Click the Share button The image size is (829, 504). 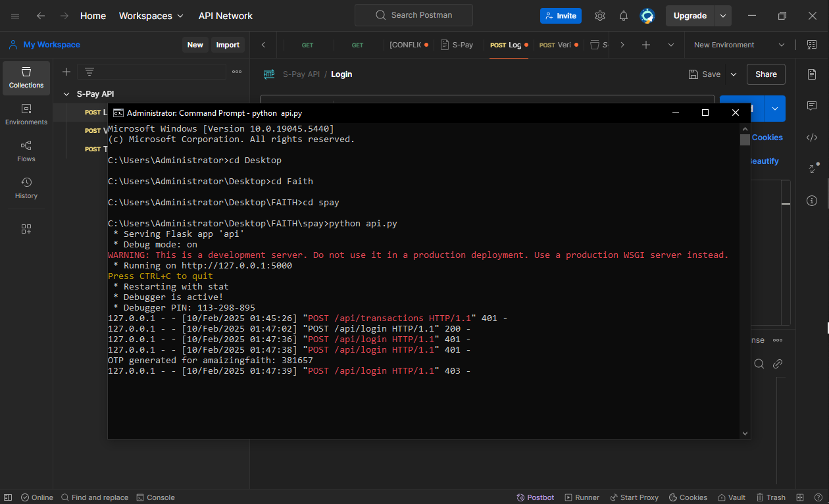coord(766,74)
